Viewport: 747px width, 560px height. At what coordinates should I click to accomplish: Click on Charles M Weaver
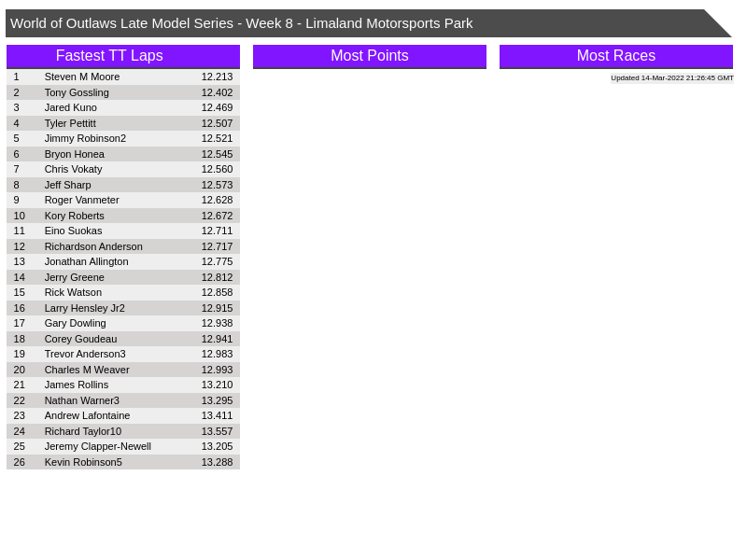point(87,370)
